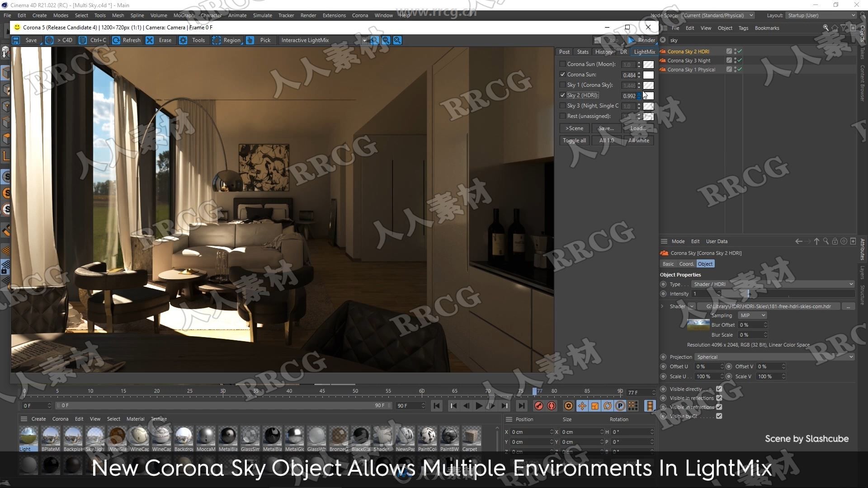Click the Copy (Ctrl+C) icon in VFB toolbar

point(83,40)
